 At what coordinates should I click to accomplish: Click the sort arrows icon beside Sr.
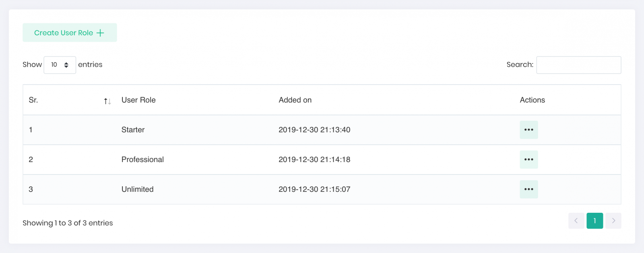click(107, 101)
